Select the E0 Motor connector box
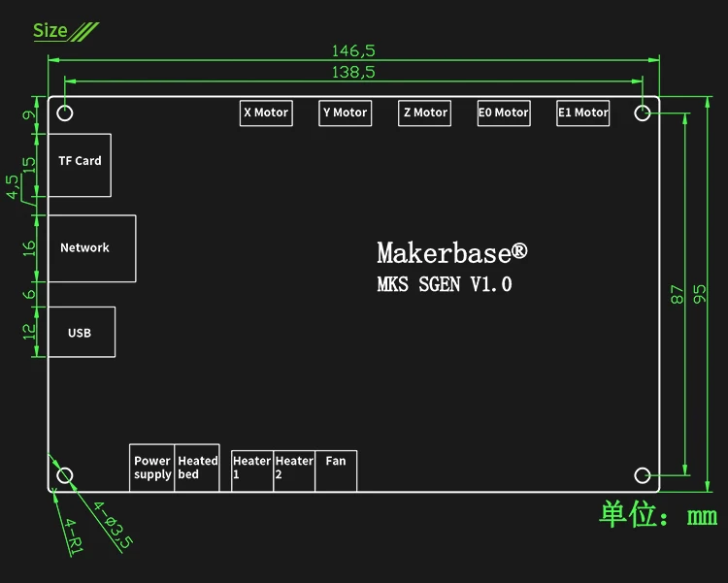The height and width of the screenshot is (583, 728). pyautogui.click(x=504, y=113)
